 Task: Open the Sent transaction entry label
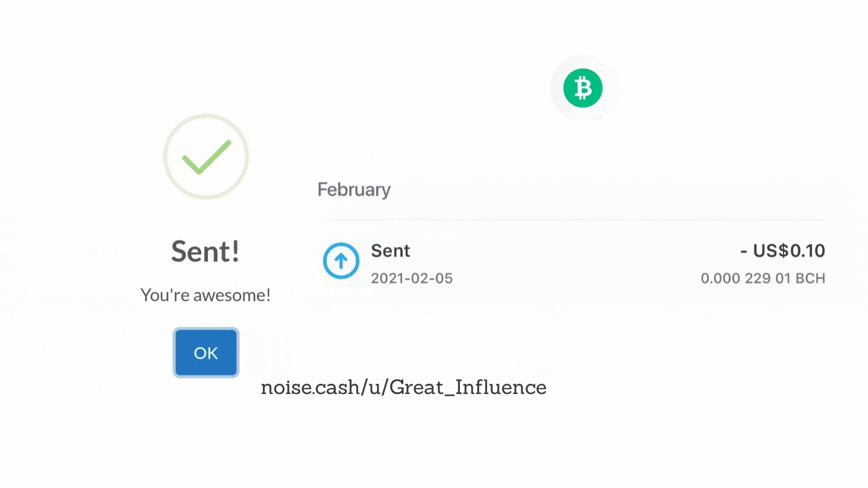click(x=391, y=251)
